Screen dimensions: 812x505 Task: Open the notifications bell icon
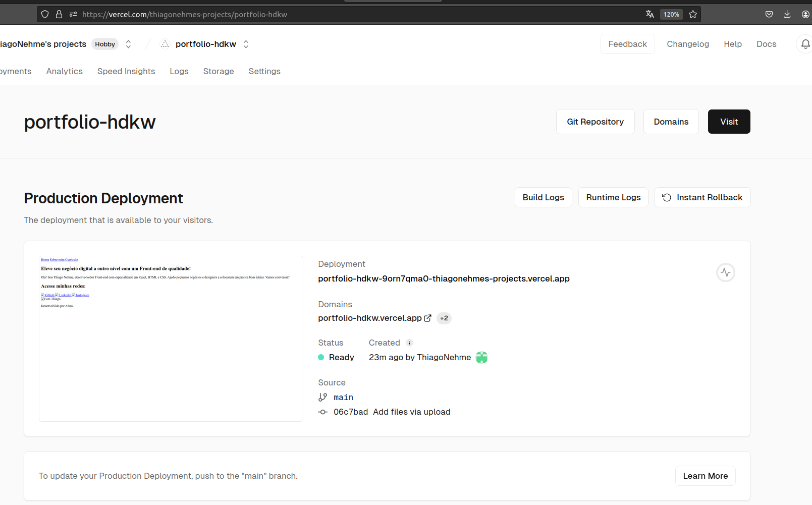[x=805, y=44]
